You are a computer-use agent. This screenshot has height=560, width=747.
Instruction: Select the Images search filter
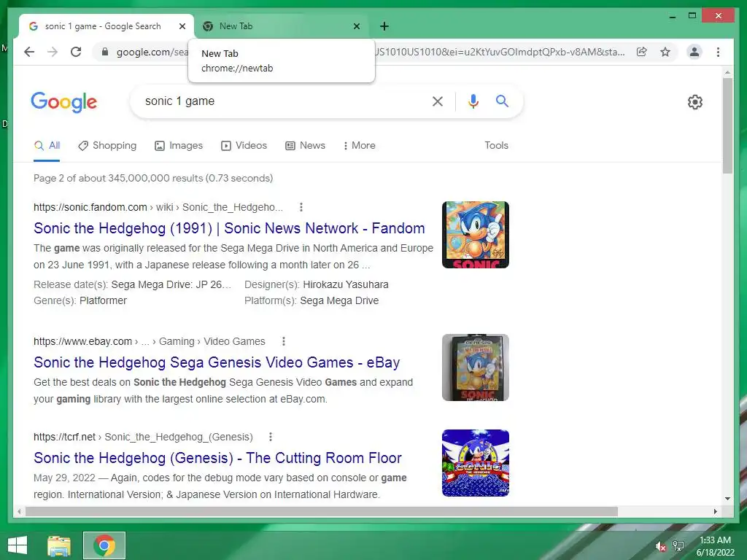coord(179,146)
